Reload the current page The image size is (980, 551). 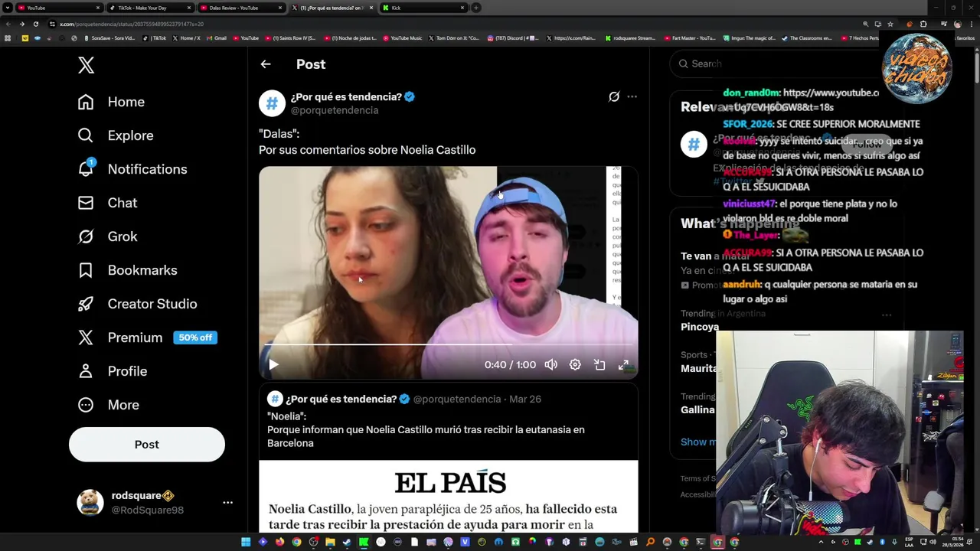35,24
